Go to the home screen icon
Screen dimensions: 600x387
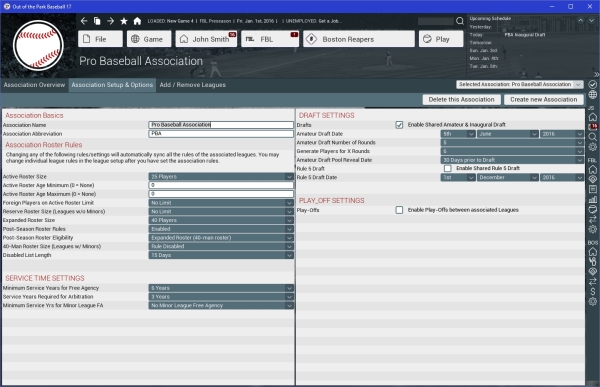click(137, 21)
